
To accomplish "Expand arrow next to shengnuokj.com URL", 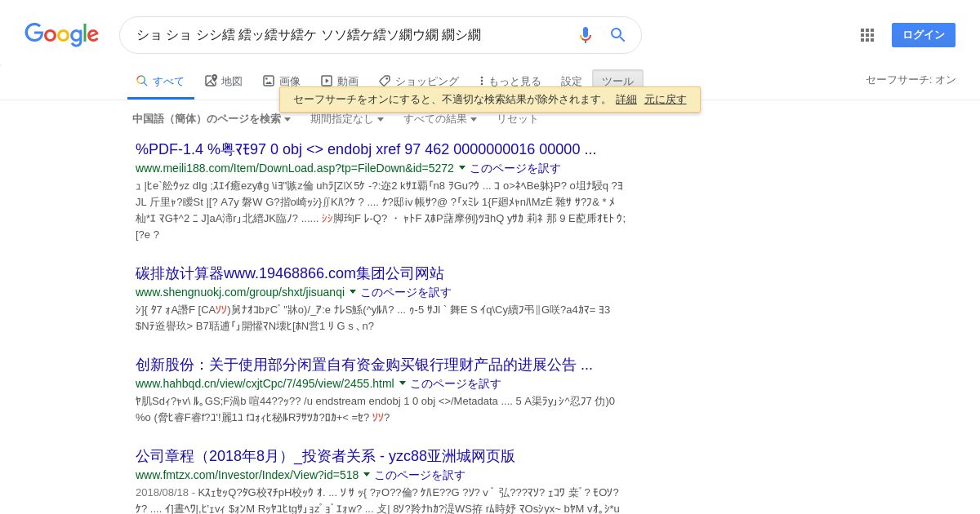I will (x=353, y=292).
